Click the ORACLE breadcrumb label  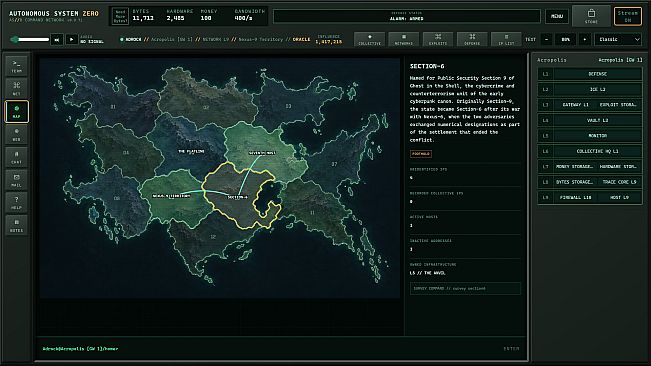(x=301, y=39)
